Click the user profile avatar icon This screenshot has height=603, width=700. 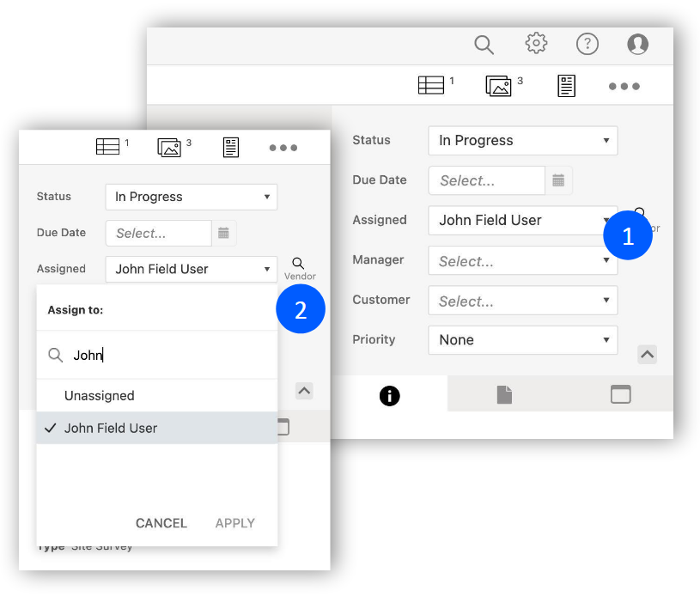click(637, 44)
